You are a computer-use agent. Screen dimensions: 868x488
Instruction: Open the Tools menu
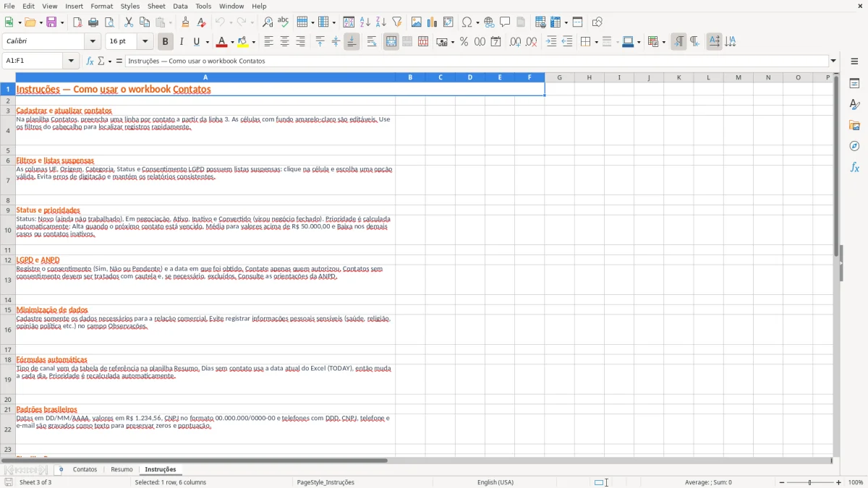[x=203, y=6]
